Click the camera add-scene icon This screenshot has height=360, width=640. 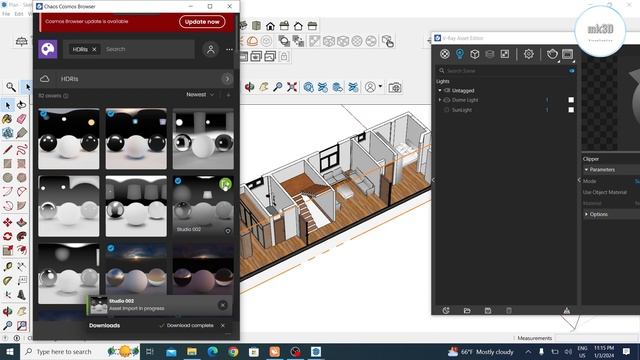click(x=395, y=87)
